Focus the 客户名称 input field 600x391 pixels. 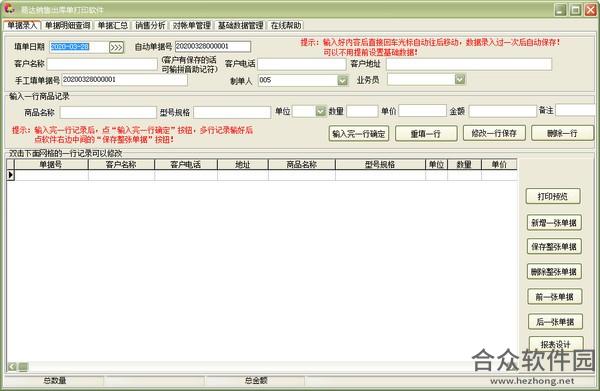(x=102, y=64)
